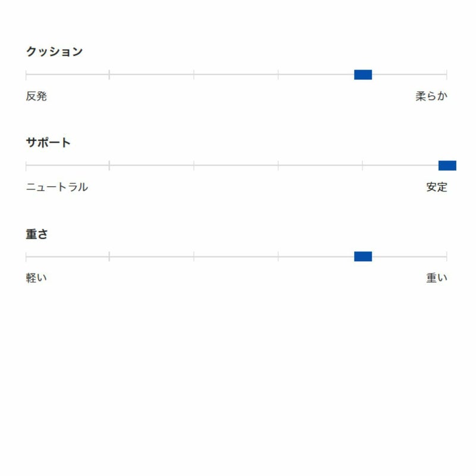Screen dimensions: 476x476
Task: Click the ニュートラル label under the support slider
Action: pos(57,187)
